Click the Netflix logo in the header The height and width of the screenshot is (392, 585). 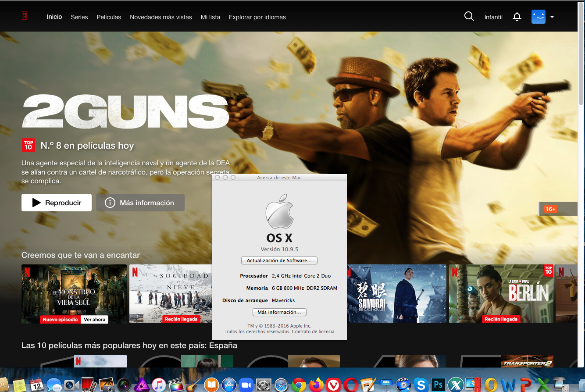pyautogui.click(x=25, y=16)
